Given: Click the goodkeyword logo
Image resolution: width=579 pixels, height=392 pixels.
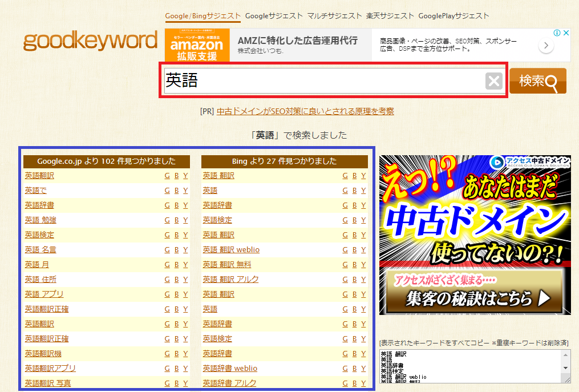Looking at the screenshot, I should pyautogui.click(x=90, y=41).
